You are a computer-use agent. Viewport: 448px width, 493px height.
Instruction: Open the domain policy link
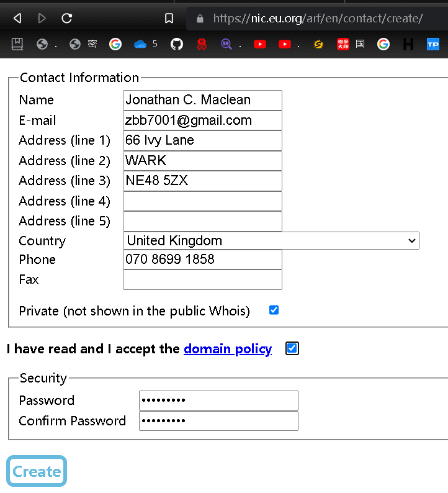click(x=228, y=349)
